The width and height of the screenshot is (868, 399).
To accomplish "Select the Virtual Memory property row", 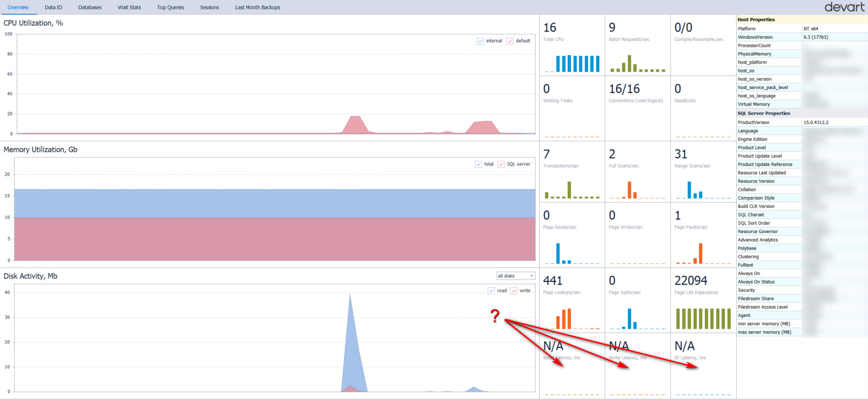I will (x=802, y=104).
